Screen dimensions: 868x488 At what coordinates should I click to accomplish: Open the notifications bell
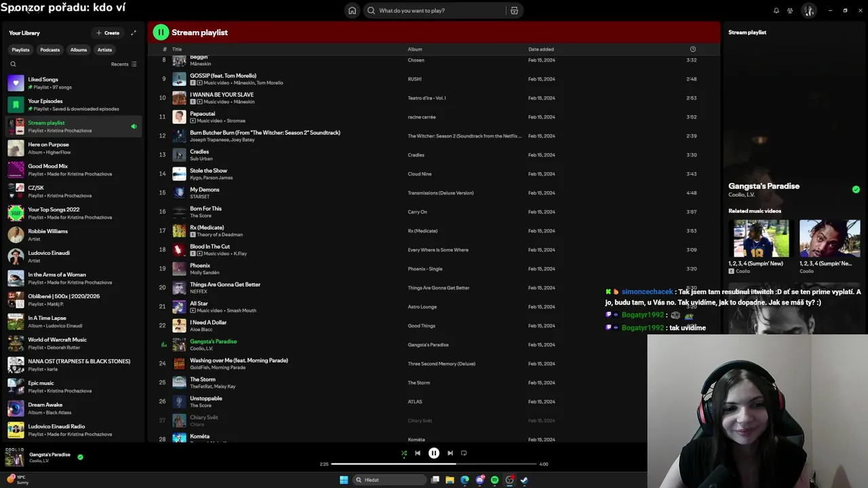coord(776,10)
